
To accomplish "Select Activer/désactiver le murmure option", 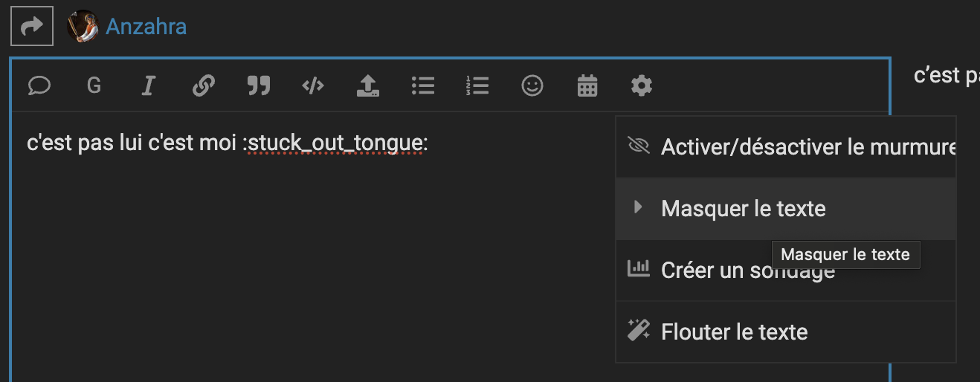I will (786, 146).
